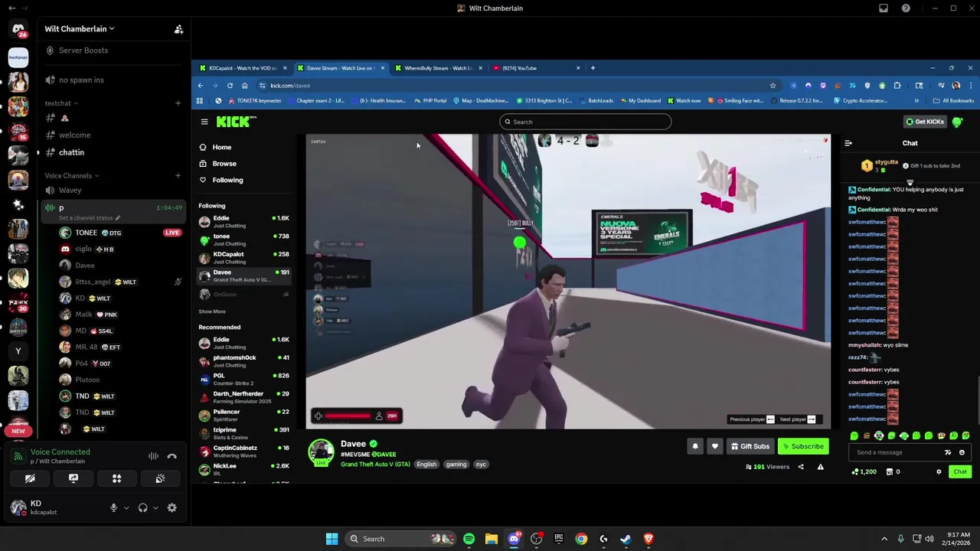The width and height of the screenshot is (980, 551).
Task: Click the English stream tag
Action: click(x=426, y=465)
